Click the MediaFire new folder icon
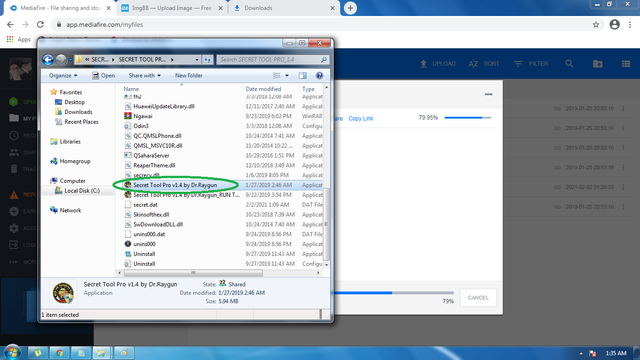Image resolution: width=640 pixels, height=360 pixels. coord(598,64)
